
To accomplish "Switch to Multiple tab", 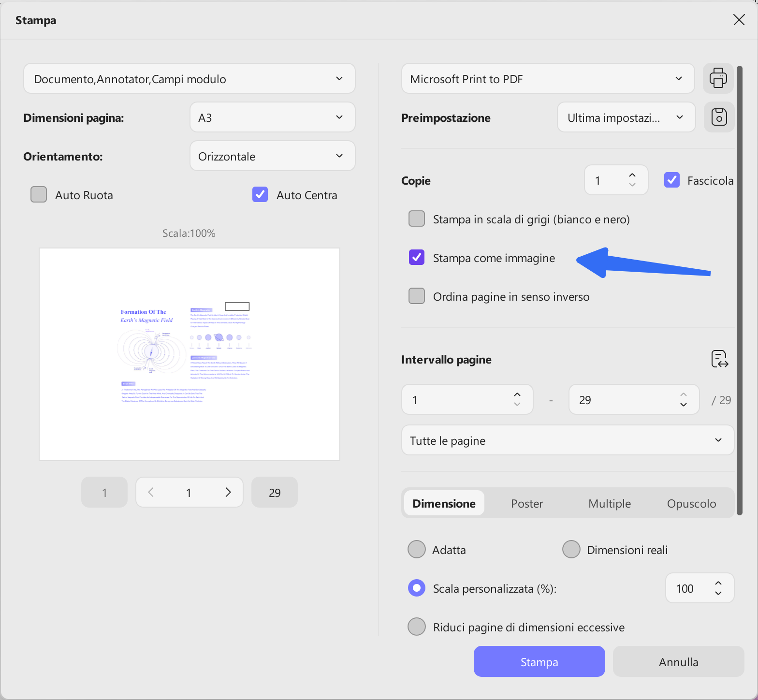I will [x=610, y=503].
